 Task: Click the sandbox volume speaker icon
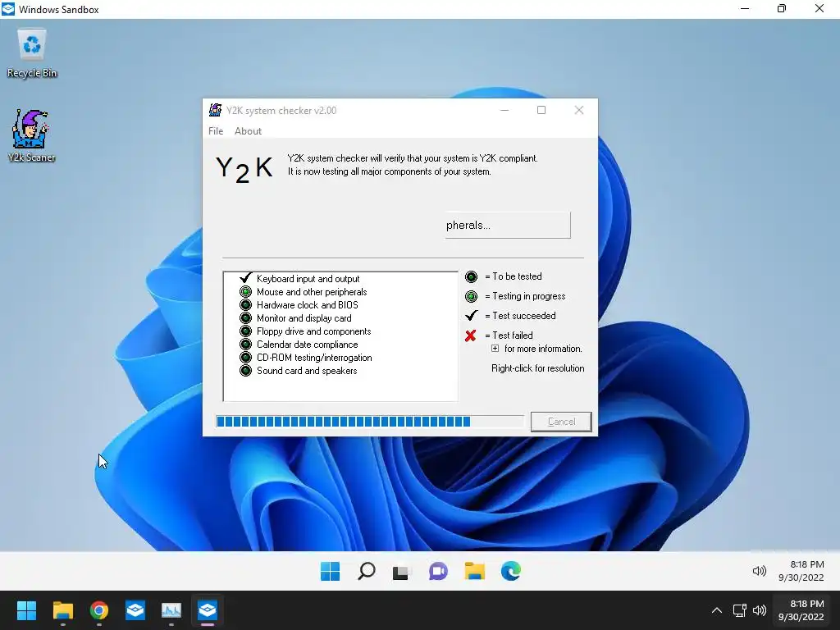click(759, 571)
